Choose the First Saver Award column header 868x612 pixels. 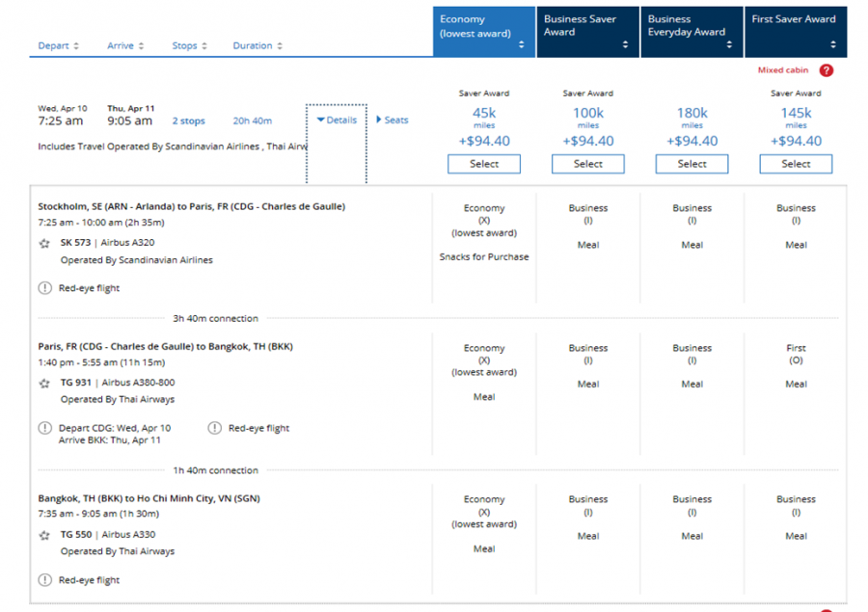pyautogui.click(x=795, y=32)
